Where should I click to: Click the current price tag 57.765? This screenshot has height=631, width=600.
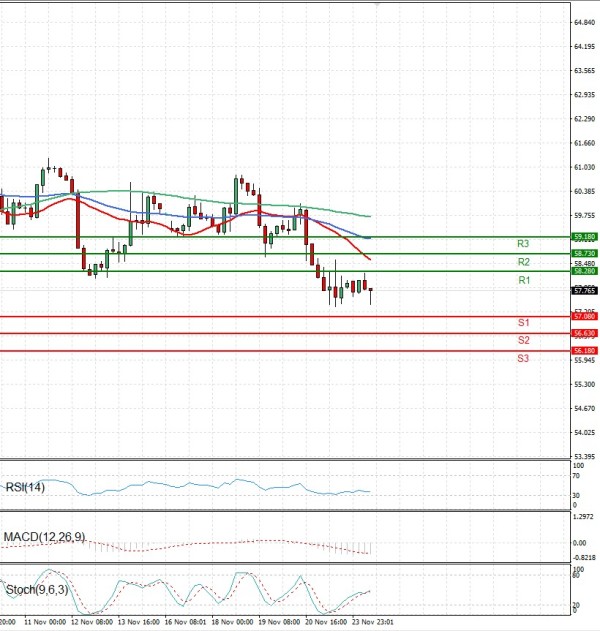click(x=584, y=291)
